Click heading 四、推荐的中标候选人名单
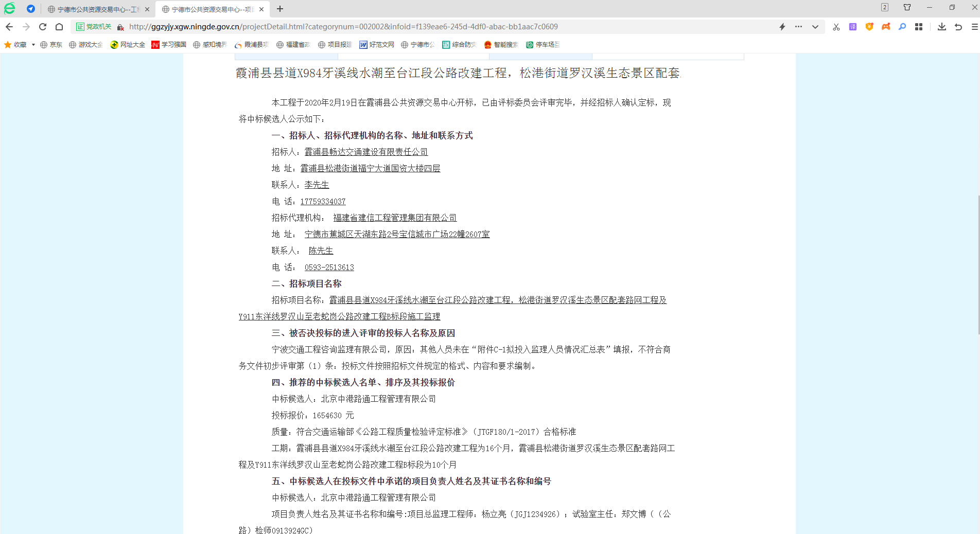The width and height of the screenshot is (980, 534). (x=363, y=382)
